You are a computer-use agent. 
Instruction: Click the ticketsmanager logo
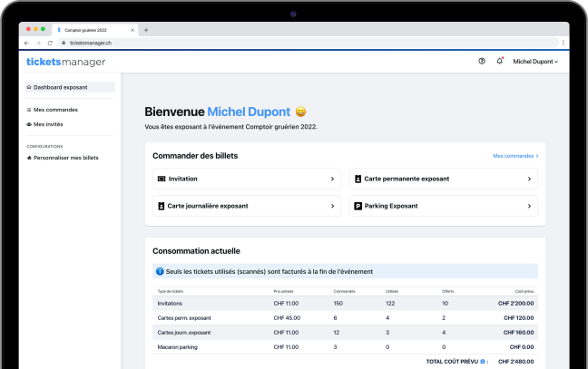point(66,62)
